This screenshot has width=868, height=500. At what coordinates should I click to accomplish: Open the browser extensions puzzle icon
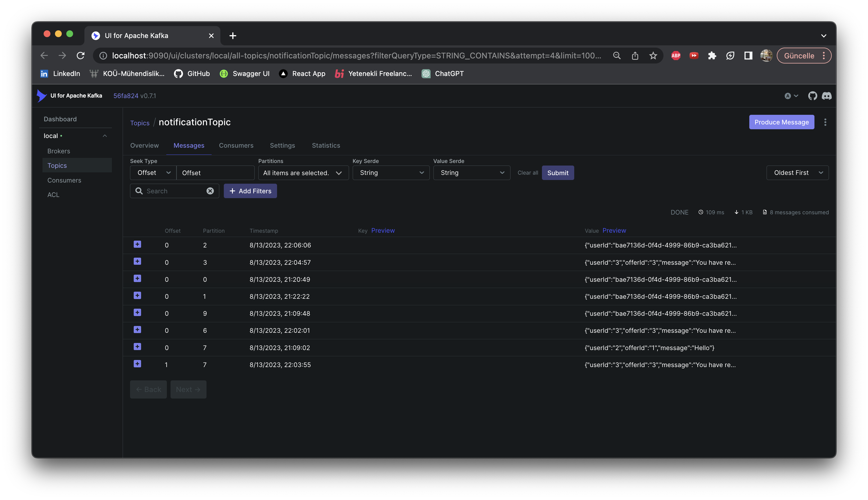[712, 56]
